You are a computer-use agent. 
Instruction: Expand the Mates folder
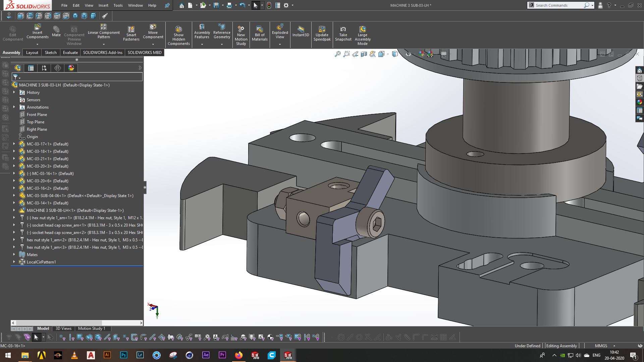[x=14, y=254]
